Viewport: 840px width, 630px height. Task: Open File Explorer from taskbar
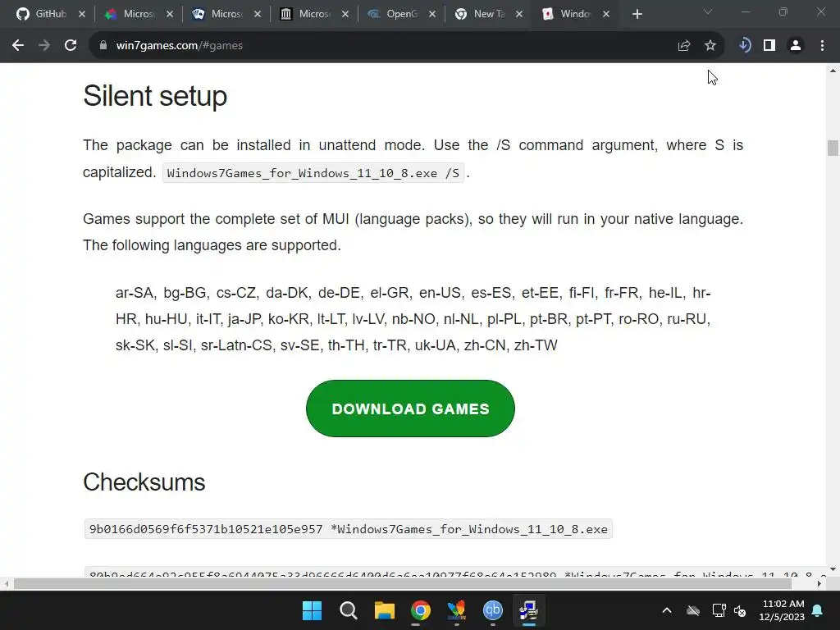384,610
